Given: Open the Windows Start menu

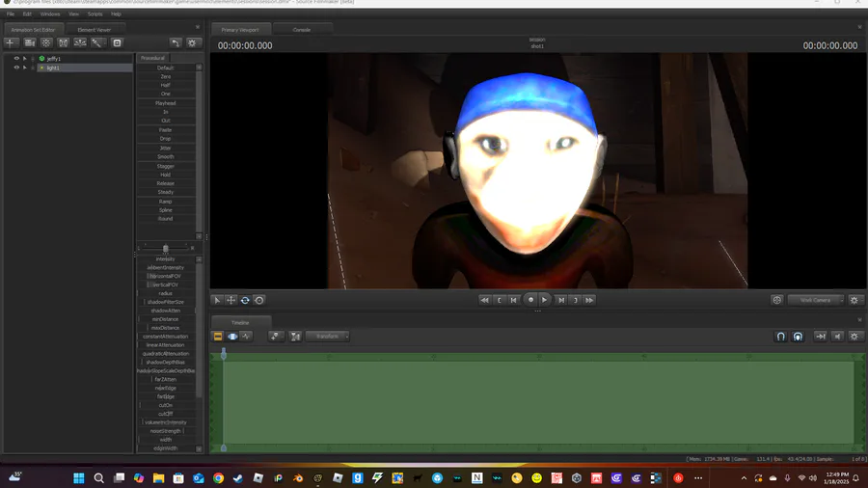Looking at the screenshot, I should pos(79,477).
